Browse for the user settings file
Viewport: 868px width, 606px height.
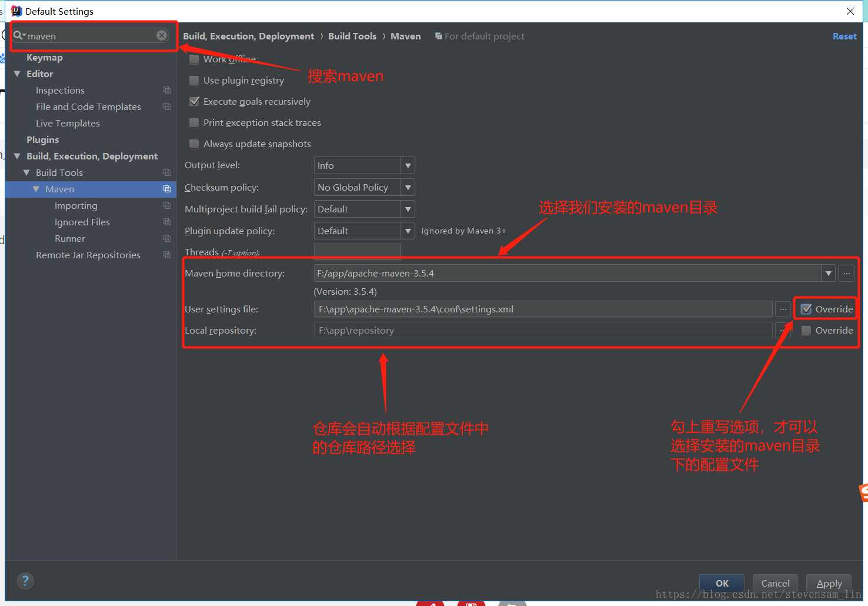(783, 309)
